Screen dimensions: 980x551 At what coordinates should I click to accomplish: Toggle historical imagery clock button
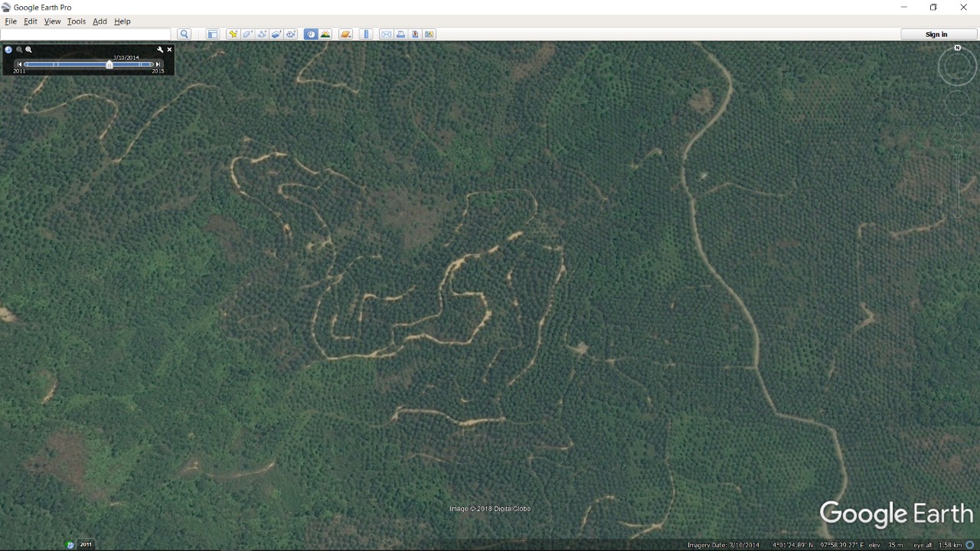[311, 34]
